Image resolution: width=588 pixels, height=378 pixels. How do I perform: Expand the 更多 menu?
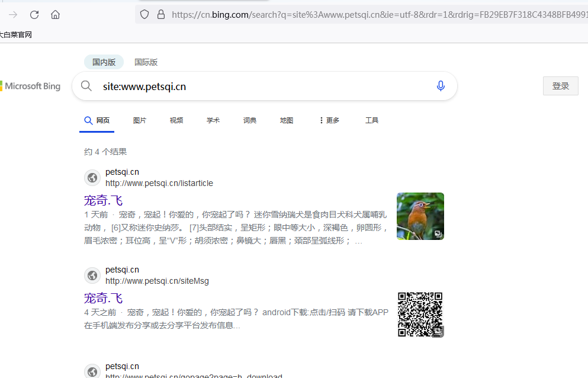(329, 120)
